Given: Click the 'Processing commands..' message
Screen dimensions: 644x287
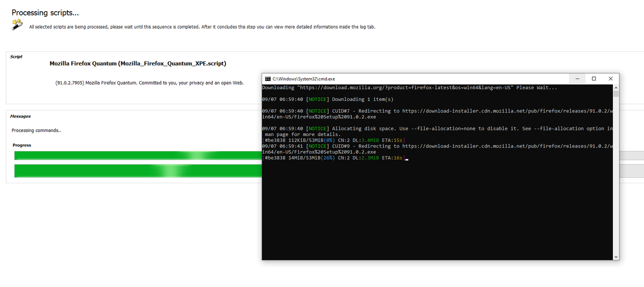Looking at the screenshot, I should pos(36,130).
